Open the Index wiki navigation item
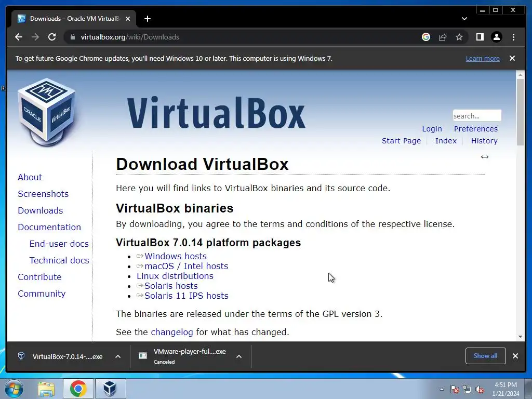 [446, 141]
